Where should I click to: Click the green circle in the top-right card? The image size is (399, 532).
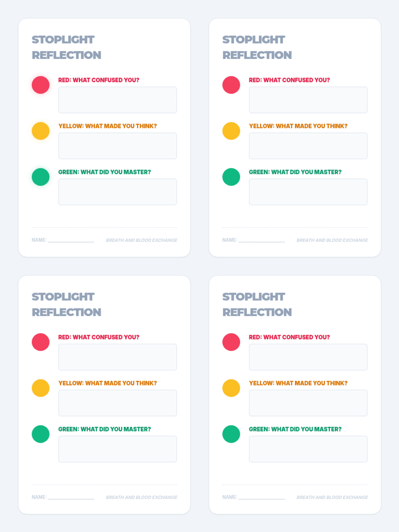231,177
